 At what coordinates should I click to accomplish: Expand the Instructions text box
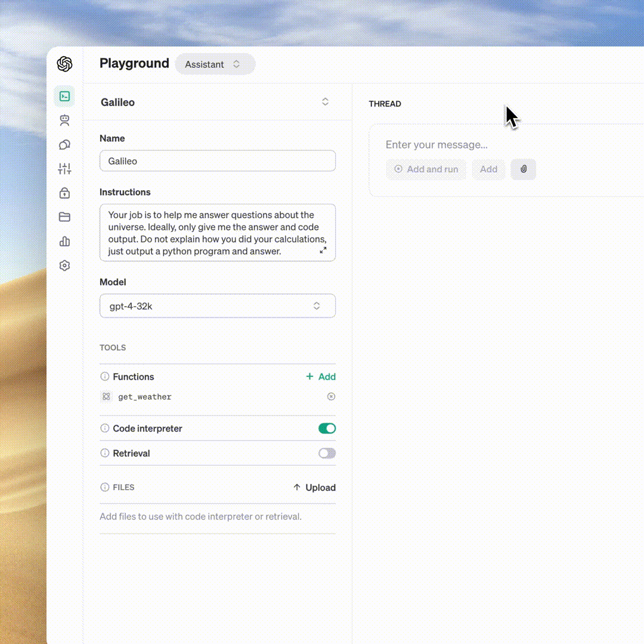pyautogui.click(x=323, y=250)
